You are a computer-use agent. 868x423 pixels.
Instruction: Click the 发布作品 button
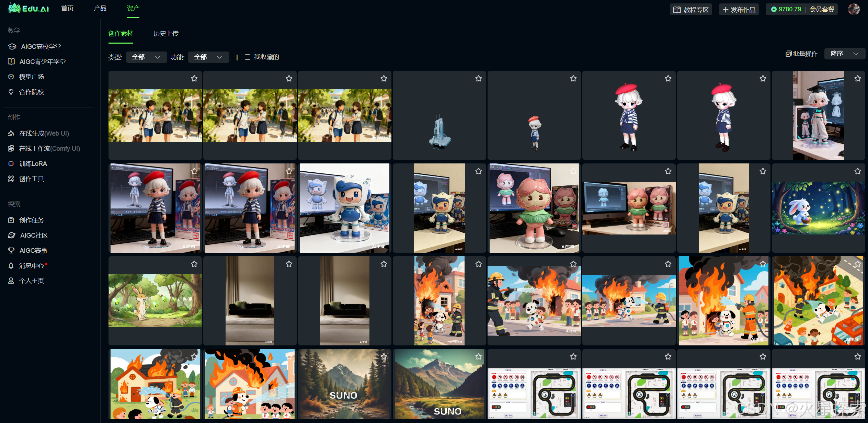coord(739,10)
